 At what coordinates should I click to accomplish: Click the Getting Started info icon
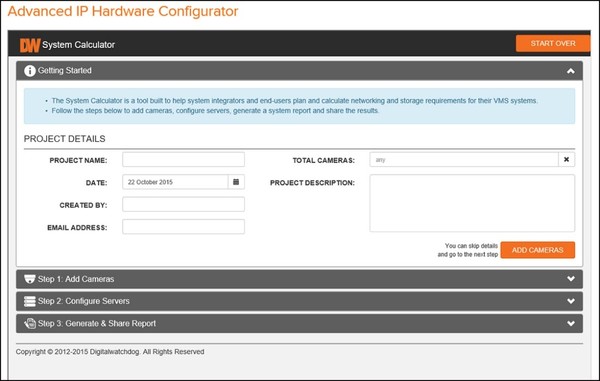click(x=29, y=71)
